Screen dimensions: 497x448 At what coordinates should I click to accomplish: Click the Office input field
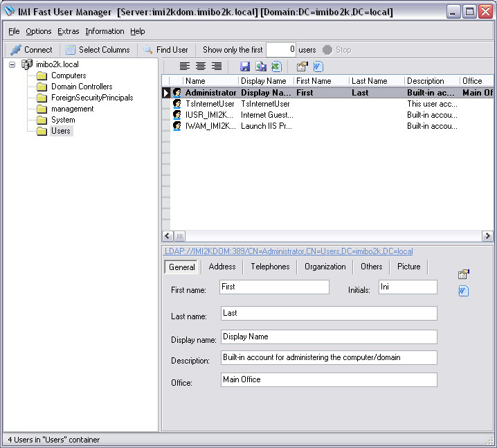click(x=329, y=379)
